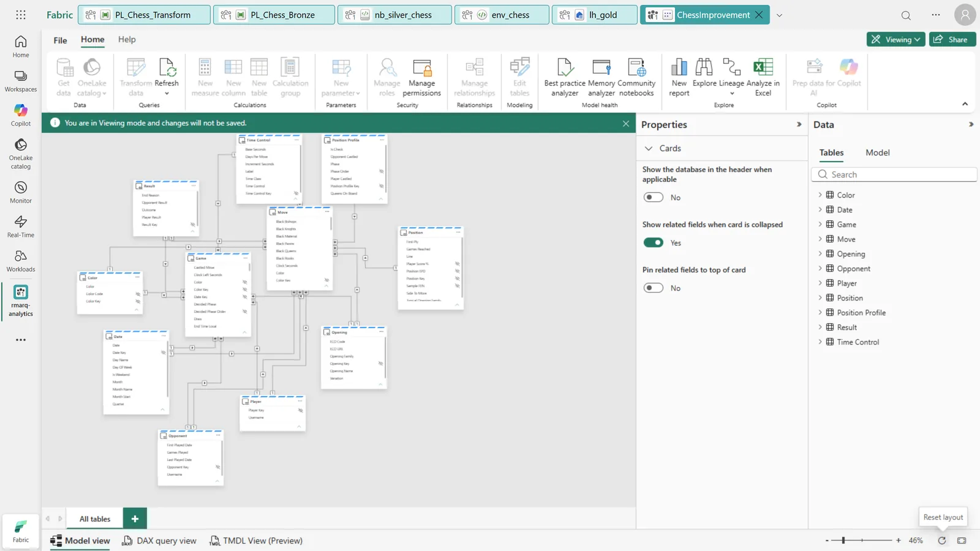Click the Data pane Search field
980x551 pixels.
coord(894,174)
